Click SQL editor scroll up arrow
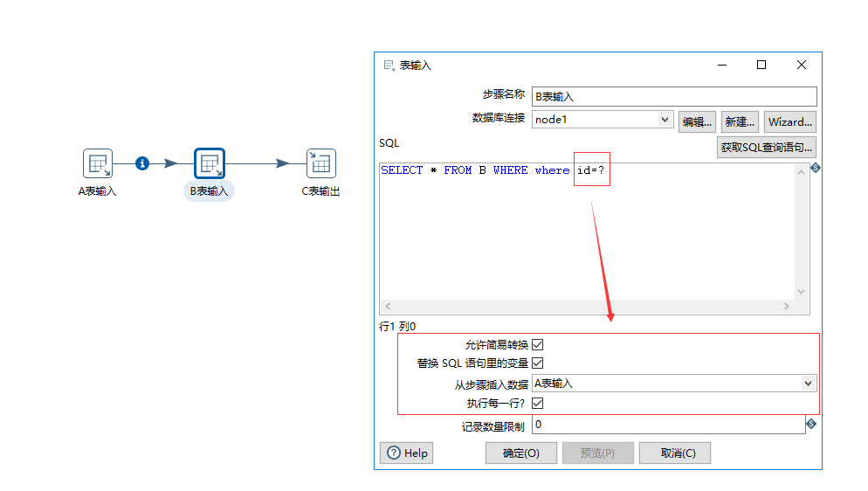Viewport: 868px width, 491px height. (801, 172)
